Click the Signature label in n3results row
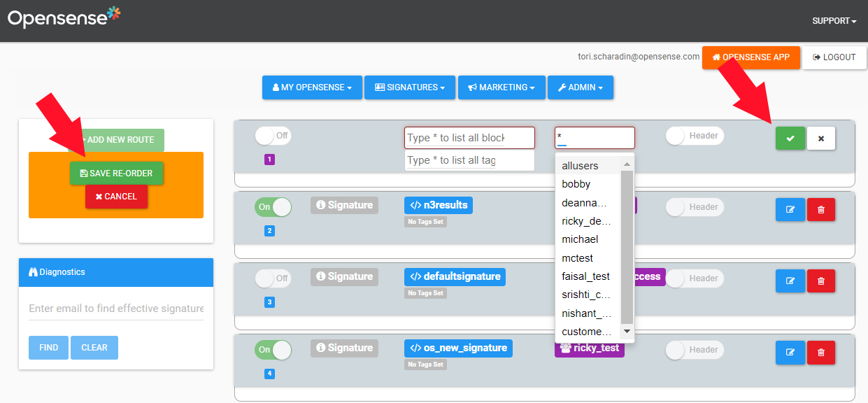Screen dimensions: 868x403 click(x=344, y=205)
